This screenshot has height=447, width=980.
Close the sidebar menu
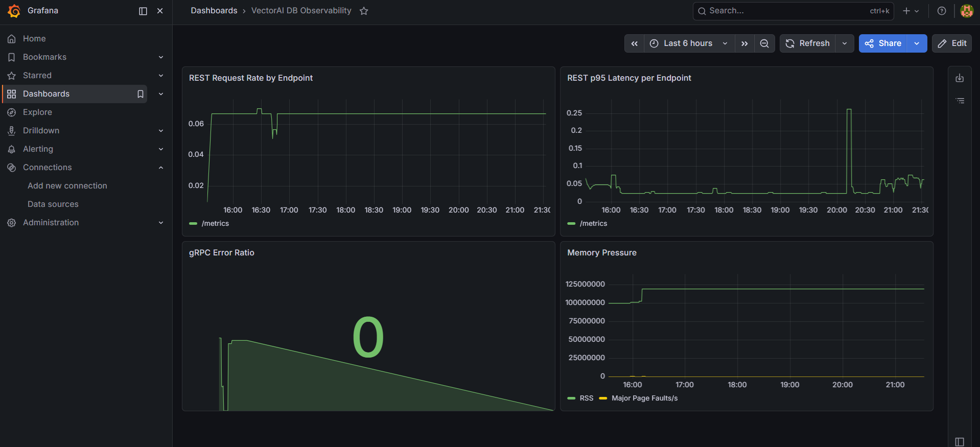point(160,11)
